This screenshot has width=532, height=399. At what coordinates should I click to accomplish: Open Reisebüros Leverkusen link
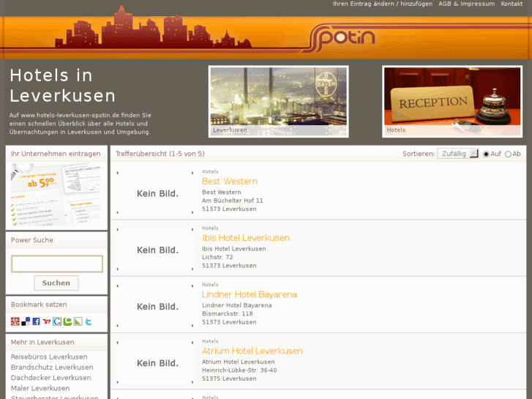coord(49,357)
